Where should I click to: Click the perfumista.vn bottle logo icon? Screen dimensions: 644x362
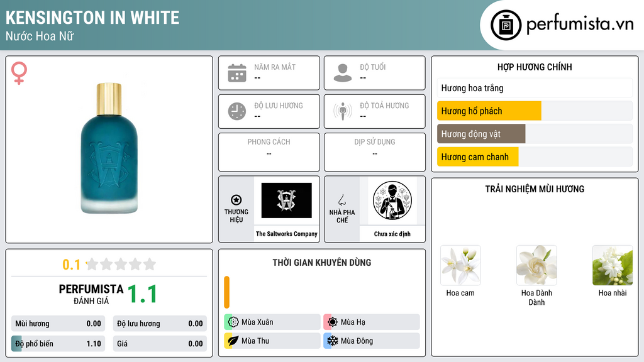coord(506,25)
